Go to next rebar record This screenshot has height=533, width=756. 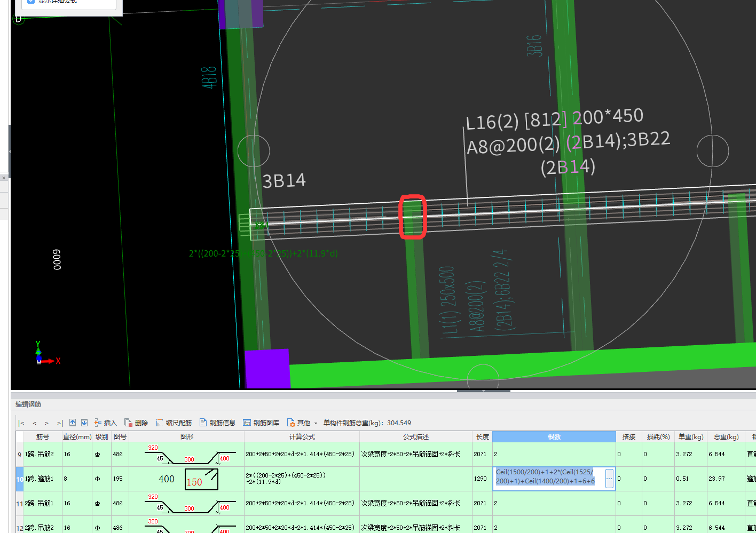coord(47,423)
